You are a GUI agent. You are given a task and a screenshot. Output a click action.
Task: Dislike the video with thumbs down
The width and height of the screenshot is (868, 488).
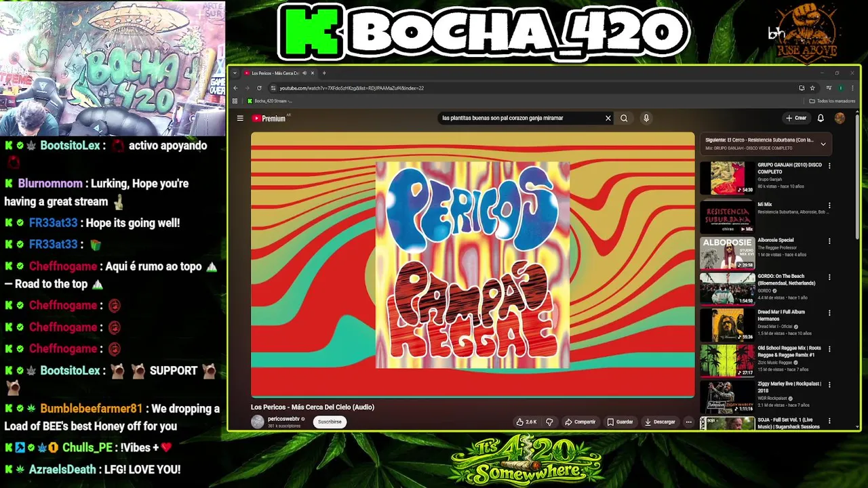(x=549, y=422)
